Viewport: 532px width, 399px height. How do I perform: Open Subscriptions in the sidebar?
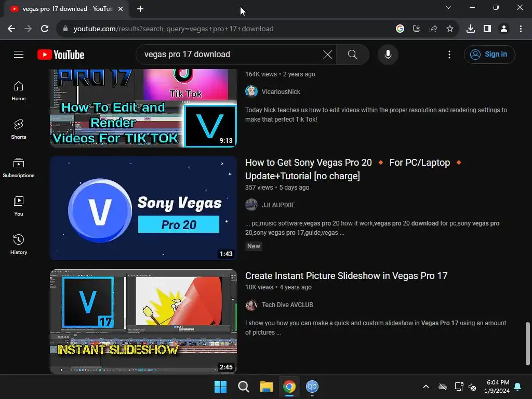pos(19,168)
